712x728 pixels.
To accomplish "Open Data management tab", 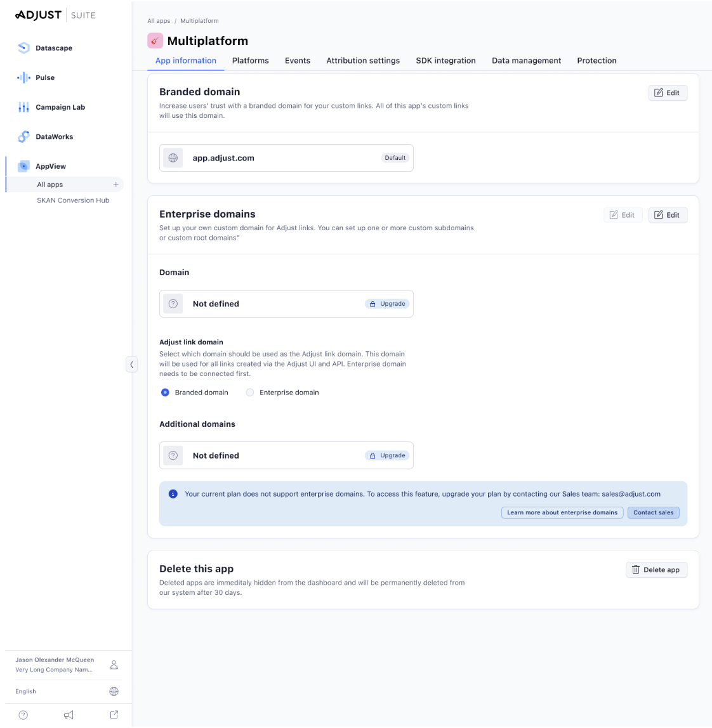I will (527, 60).
